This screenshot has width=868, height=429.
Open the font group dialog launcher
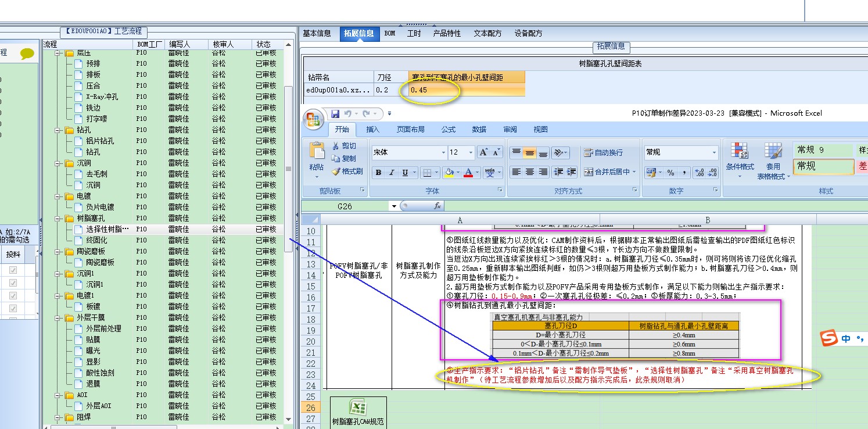500,190
